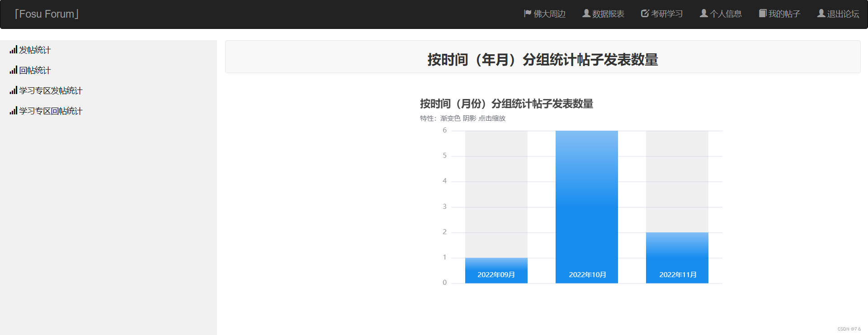Open 学习专区回帖统计 in the sidebar
This screenshot has height=335, width=868.
(x=46, y=111)
